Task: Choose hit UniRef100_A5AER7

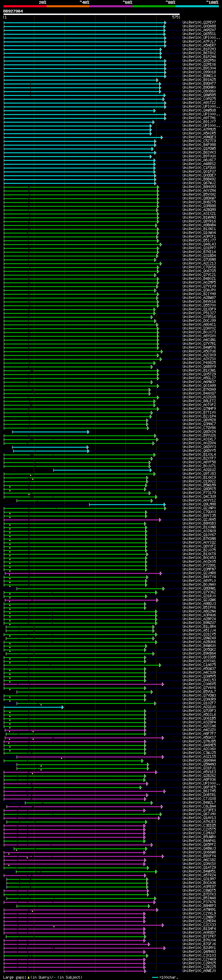Action: 199,45
